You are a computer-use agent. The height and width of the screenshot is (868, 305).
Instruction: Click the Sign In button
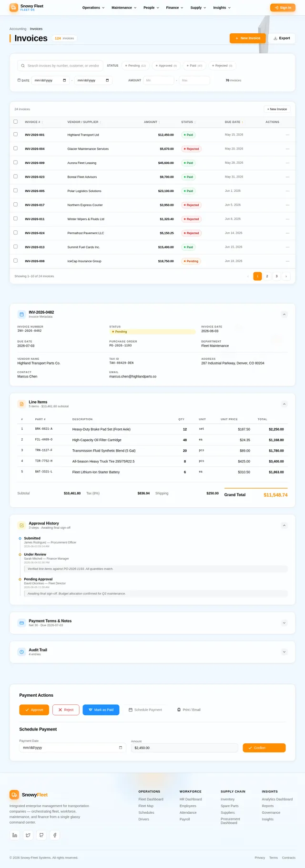pos(283,8)
